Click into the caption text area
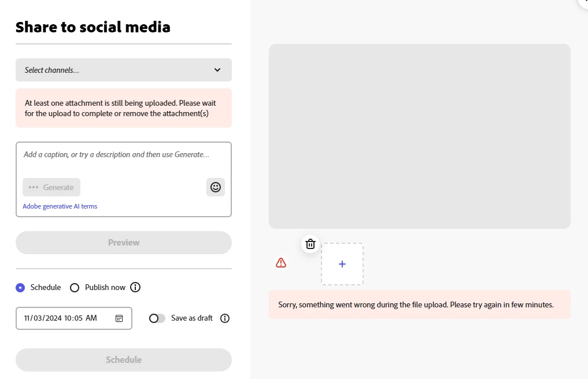 click(x=123, y=155)
